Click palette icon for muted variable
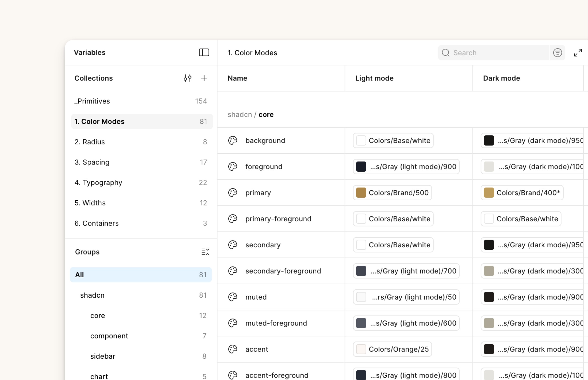 pos(233,297)
